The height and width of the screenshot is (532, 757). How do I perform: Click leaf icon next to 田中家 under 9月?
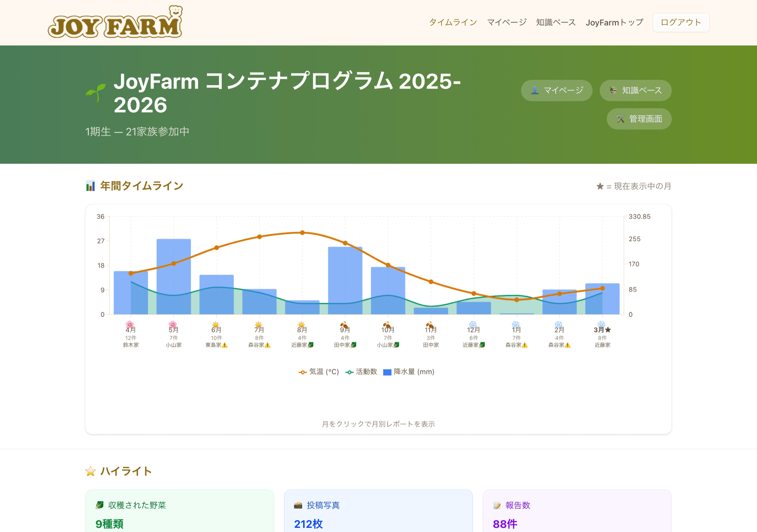pos(354,345)
